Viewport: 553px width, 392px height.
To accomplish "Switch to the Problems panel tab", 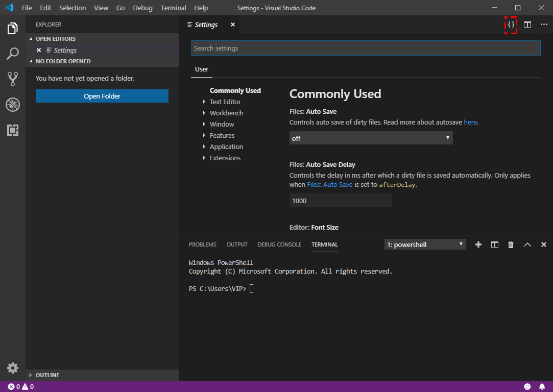I will [202, 244].
